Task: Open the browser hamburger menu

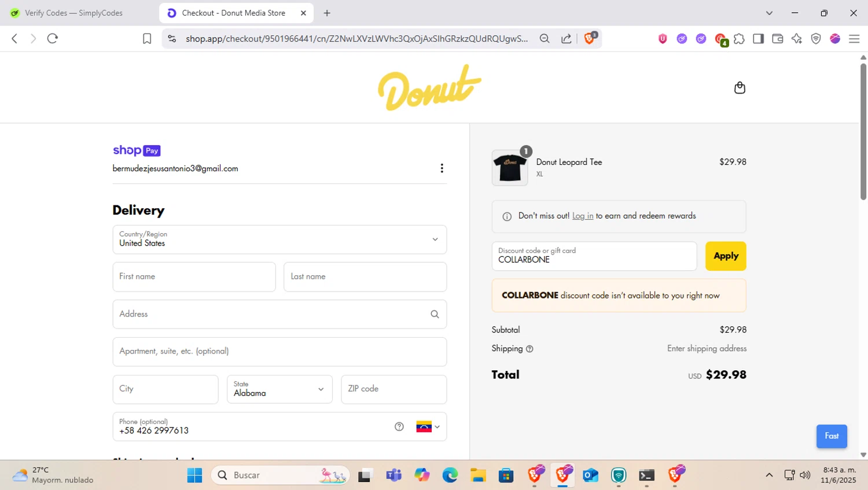Action: pos(854,39)
